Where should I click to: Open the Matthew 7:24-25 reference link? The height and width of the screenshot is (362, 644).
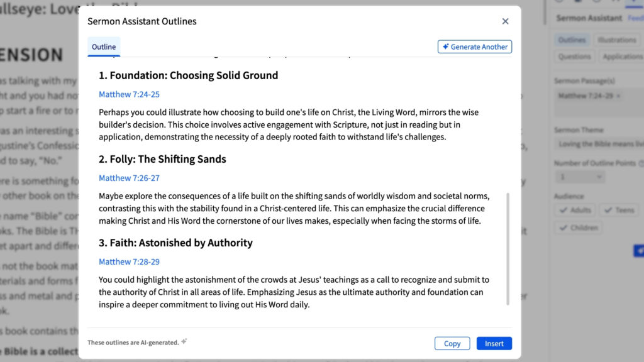[129, 94]
